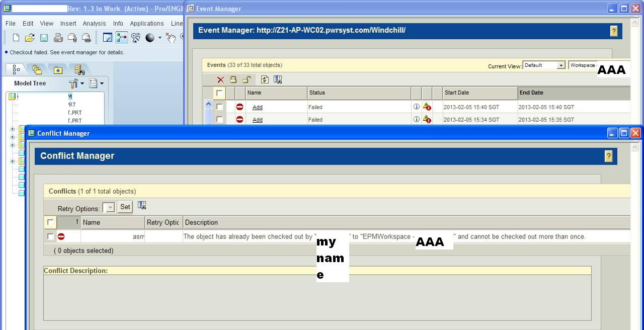
Task: Sort Conflicts by Description column
Action: 407,222
